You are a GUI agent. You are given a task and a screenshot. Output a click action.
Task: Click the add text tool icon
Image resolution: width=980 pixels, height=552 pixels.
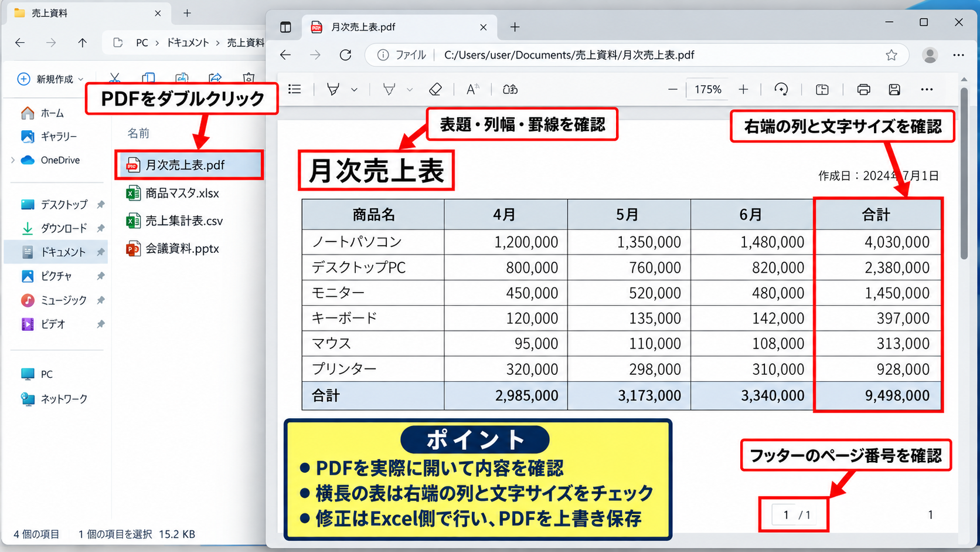[x=472, y=89]
